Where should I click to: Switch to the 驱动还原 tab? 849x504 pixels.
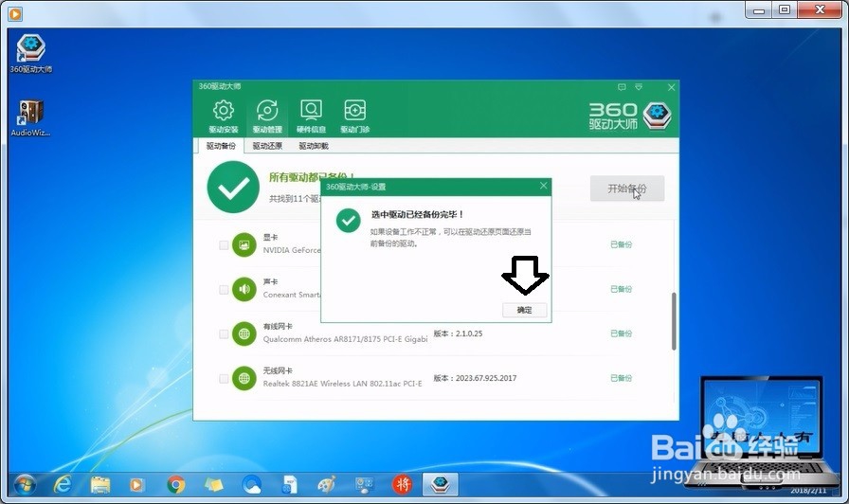(267, 146)
